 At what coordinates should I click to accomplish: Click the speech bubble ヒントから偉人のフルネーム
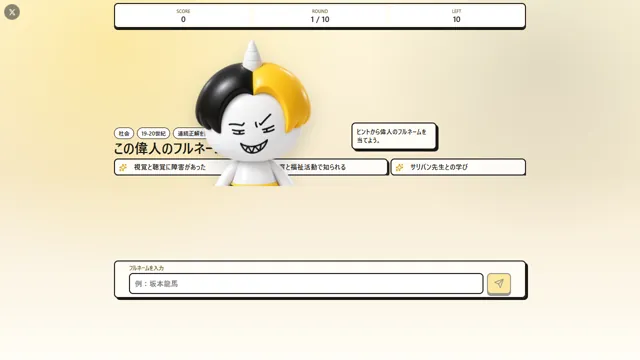pyautogui.click(x=394, y=136)
